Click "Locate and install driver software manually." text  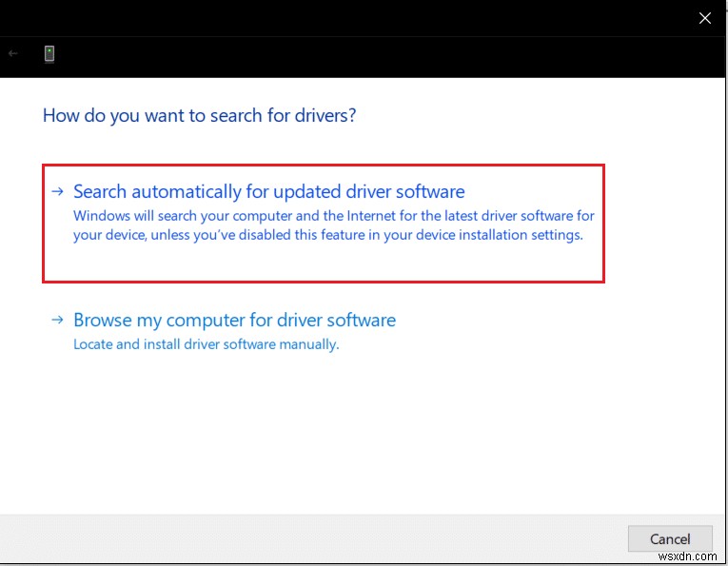(x=207, y=344)
